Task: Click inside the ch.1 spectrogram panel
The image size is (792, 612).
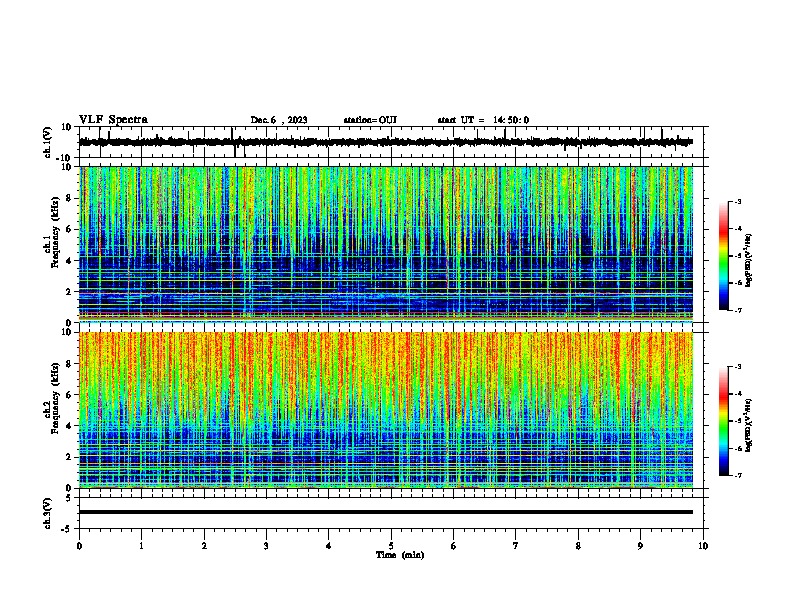Action: pos(386,244)
